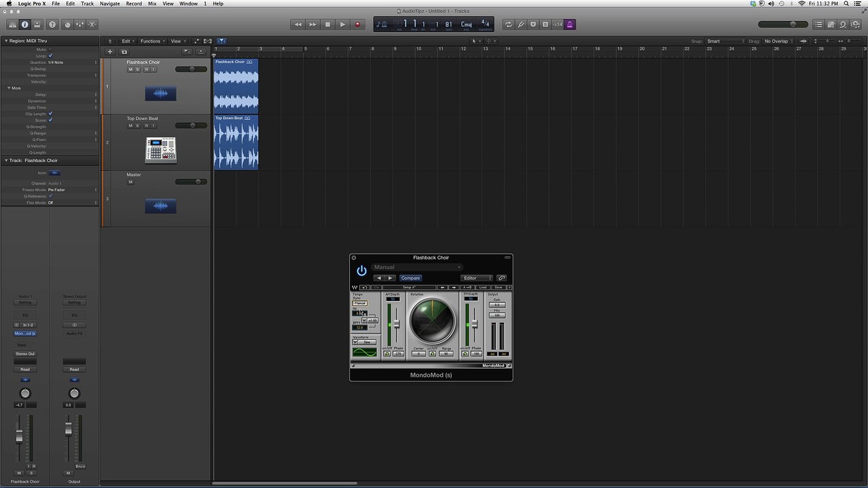Open the View dropdown in tracks toolbar
This screenshot has height=488, width=868.
pos(178,41)
